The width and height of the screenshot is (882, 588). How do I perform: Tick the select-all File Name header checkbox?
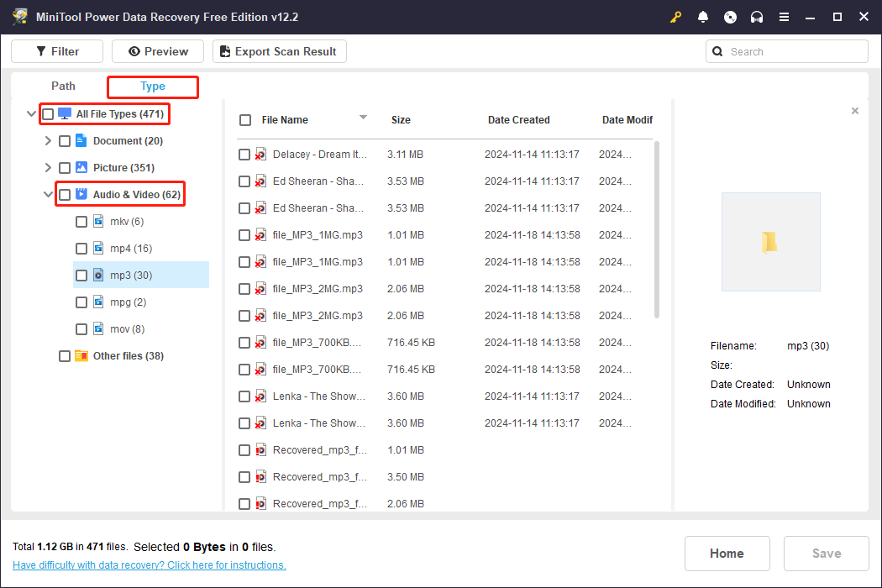(245, 120)
